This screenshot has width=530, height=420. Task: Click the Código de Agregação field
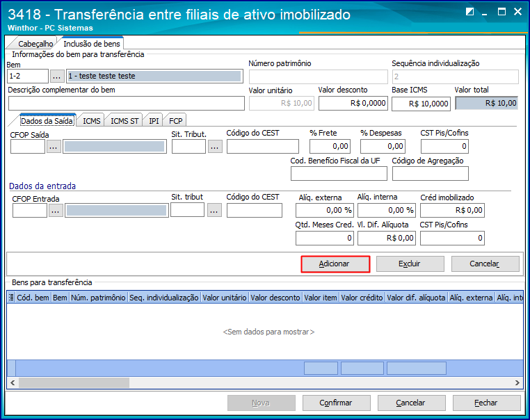[x=431, y=174]
